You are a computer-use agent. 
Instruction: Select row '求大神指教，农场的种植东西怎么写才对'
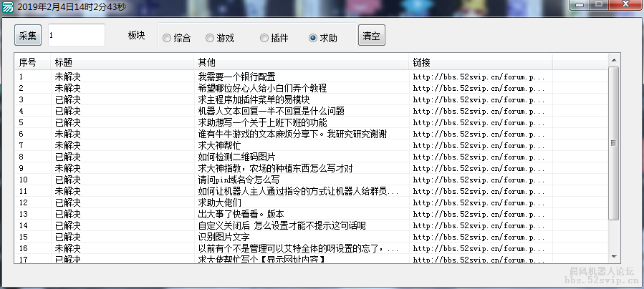click(x=312, y=169)
